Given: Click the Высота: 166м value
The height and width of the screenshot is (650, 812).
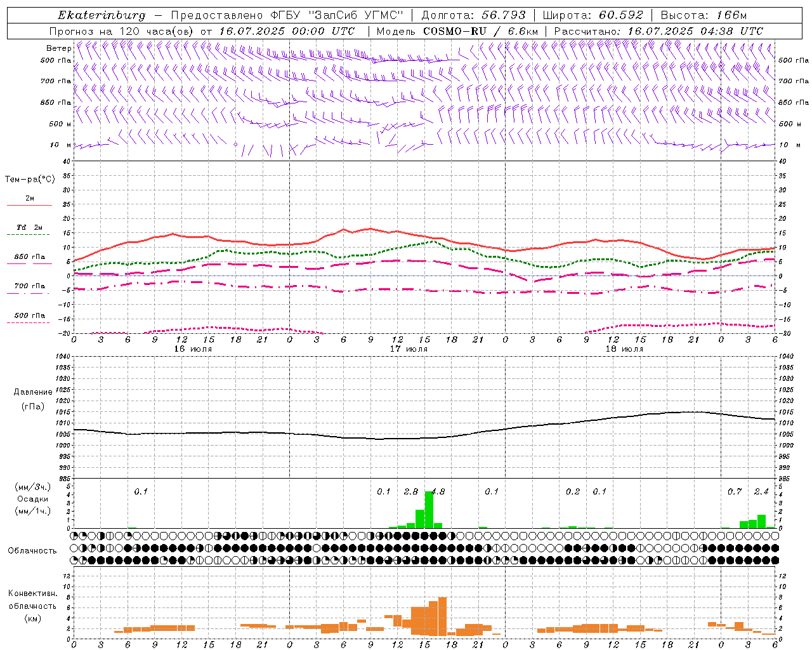Looking at the screenshot, I should tap(704, 15).
